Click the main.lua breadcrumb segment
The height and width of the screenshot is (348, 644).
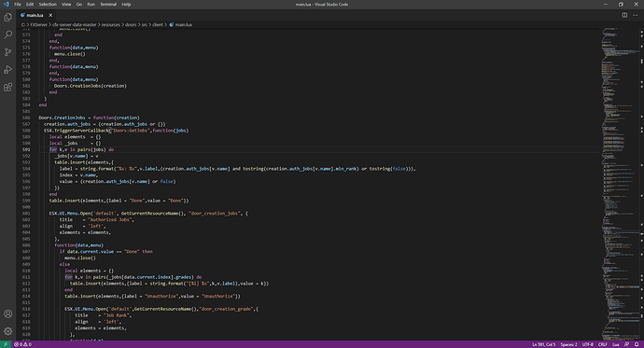(181, 24)
